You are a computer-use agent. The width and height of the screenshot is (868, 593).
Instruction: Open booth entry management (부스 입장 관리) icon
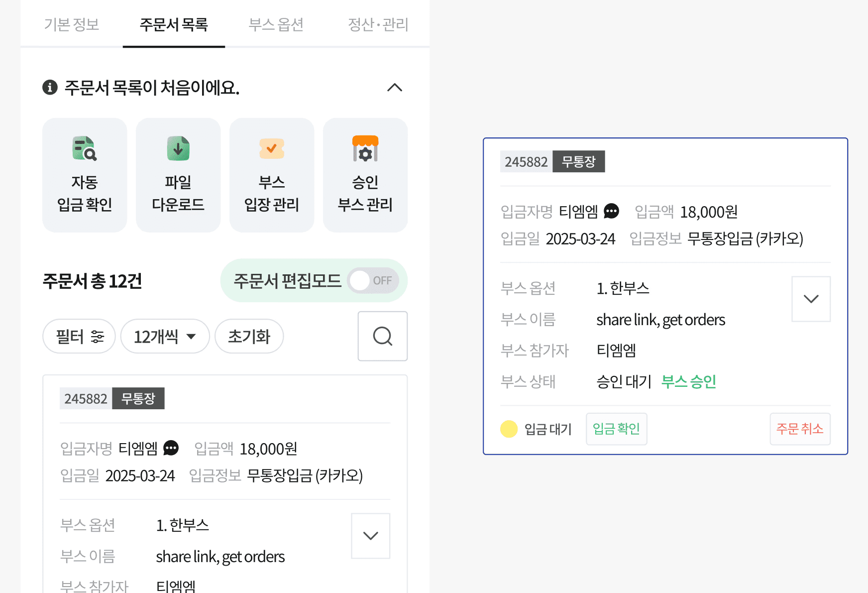[x=272, y=149]
